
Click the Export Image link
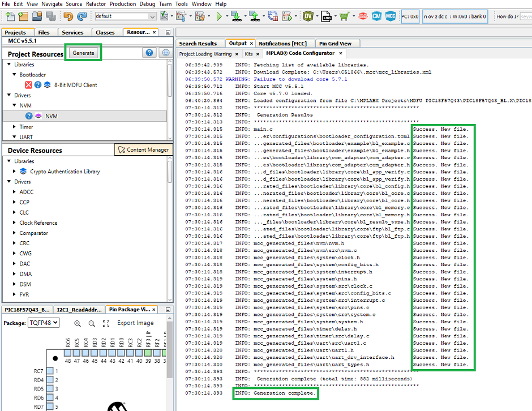(135, 323)
